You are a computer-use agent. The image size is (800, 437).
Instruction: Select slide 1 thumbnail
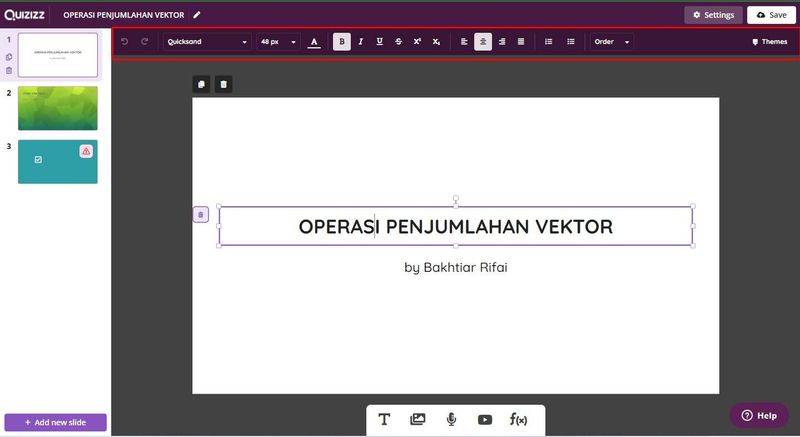coord(58,55)
